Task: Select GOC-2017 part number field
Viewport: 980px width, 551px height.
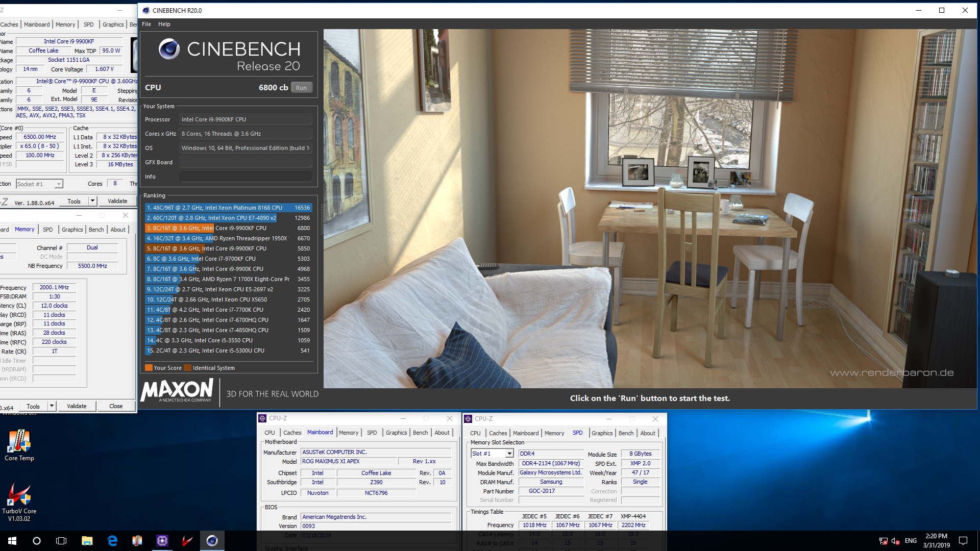Action: click(551, 491)
